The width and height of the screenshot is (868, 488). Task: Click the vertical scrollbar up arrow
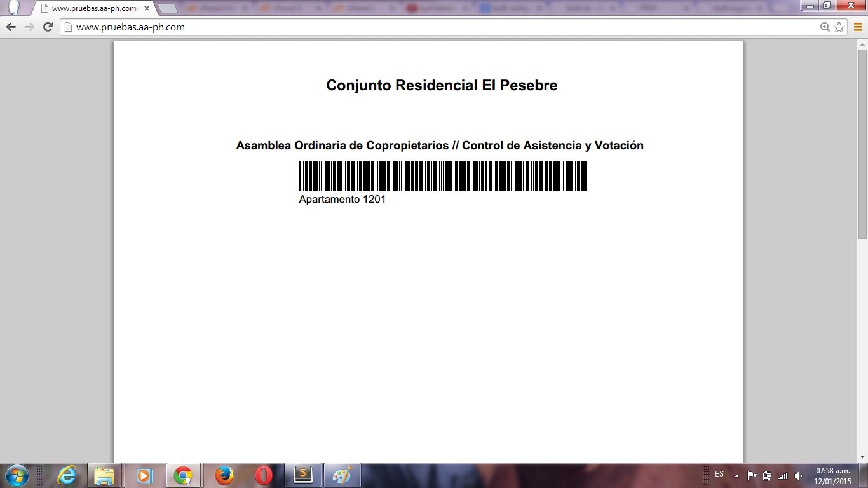click(x=862, y=44)
